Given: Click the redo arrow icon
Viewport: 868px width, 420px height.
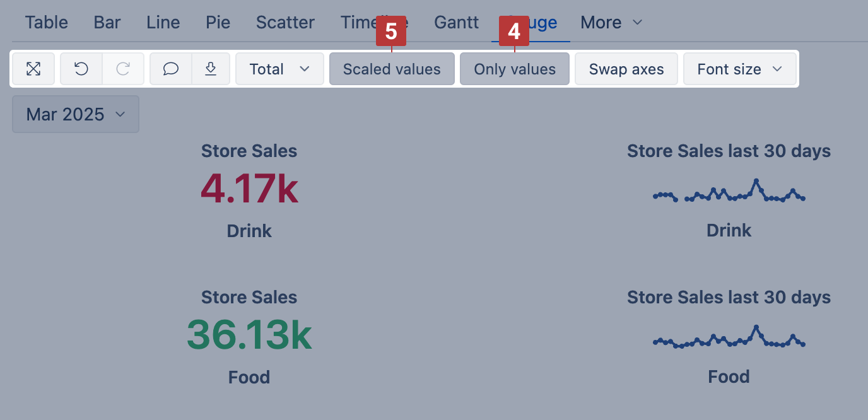Looking at the screenshot, I should [123, 69].
